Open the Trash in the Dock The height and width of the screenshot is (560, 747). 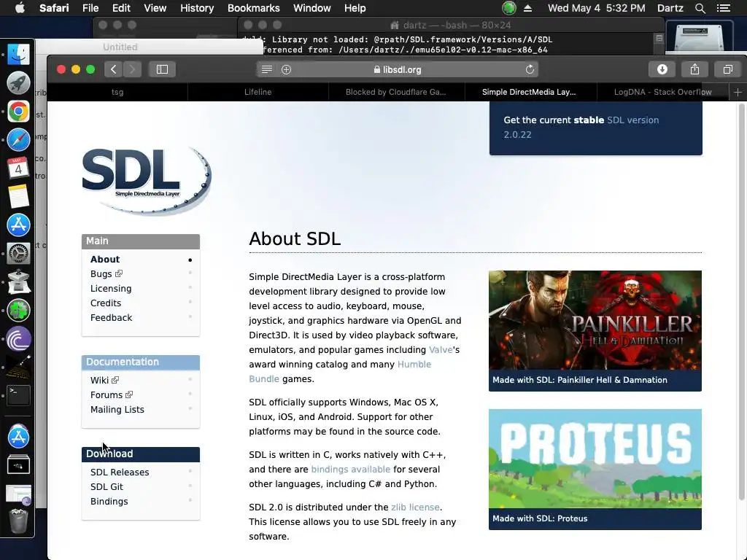pyautogui.click(x=18, y=521)
